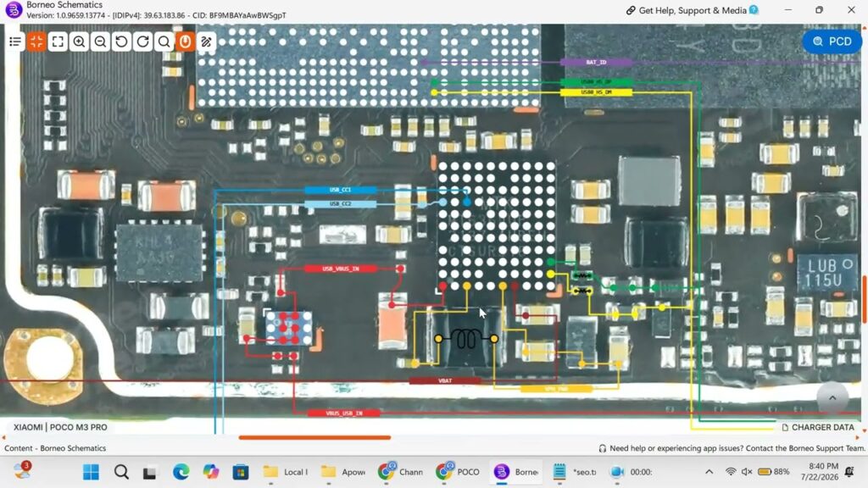Open Windows taskbar search
Image resolution: width=868 pixels, height=488 pixels.
(121, 472)
